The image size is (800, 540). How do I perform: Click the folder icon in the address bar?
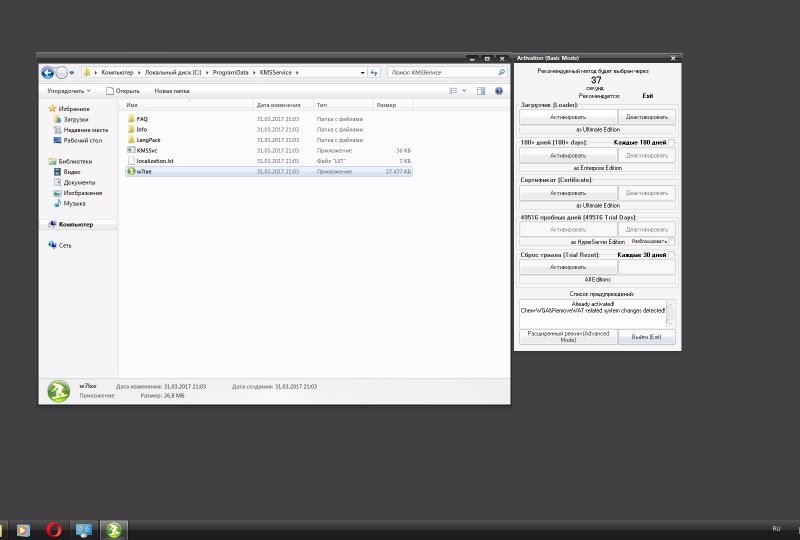86,72
